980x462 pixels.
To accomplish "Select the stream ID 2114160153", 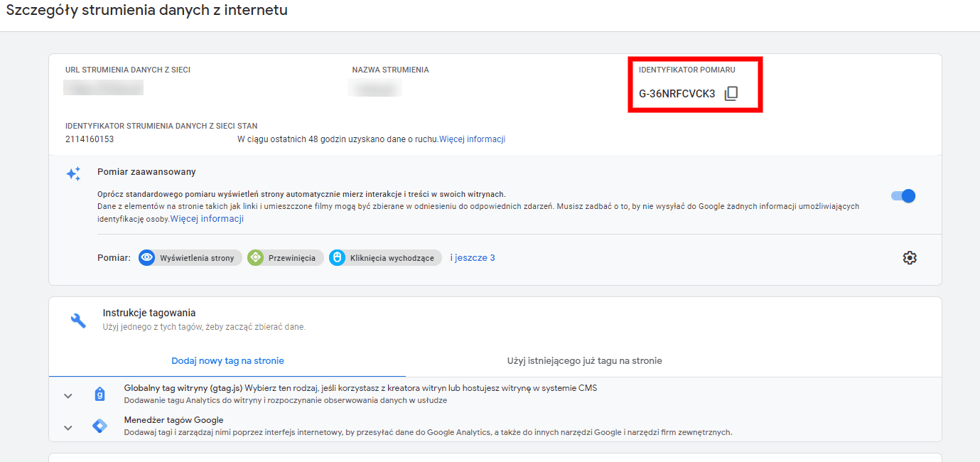I will (90, 139).
